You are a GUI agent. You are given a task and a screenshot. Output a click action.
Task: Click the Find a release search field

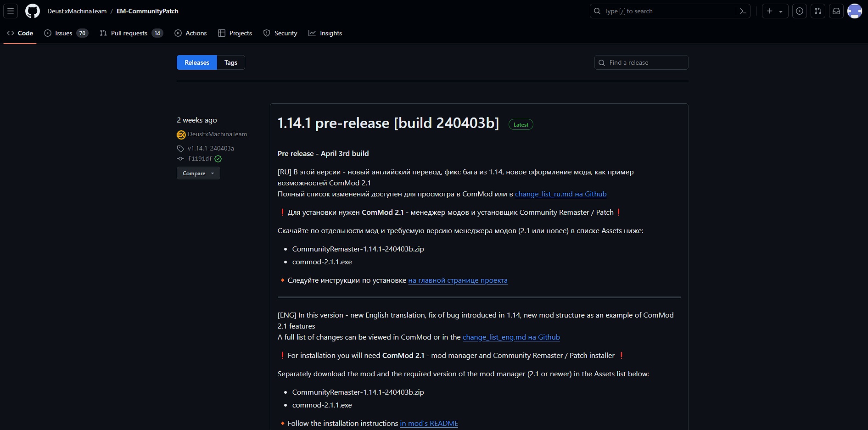click(x=641, y=62)
